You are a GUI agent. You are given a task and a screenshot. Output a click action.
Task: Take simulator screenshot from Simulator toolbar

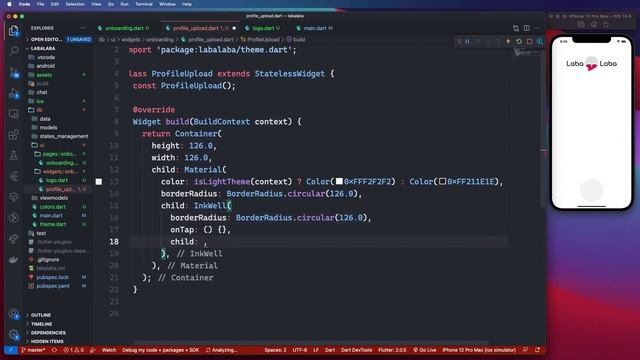(581, 24)
